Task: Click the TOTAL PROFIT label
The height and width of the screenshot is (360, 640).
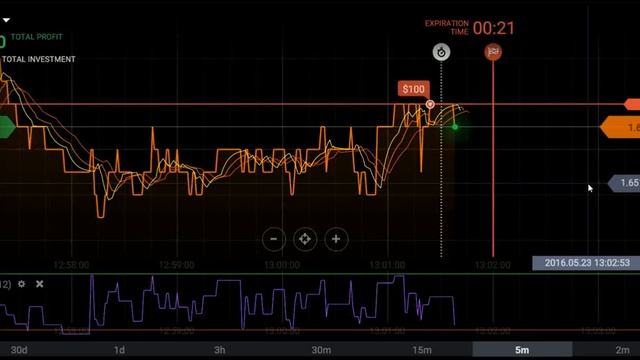Action: [37, 37]
